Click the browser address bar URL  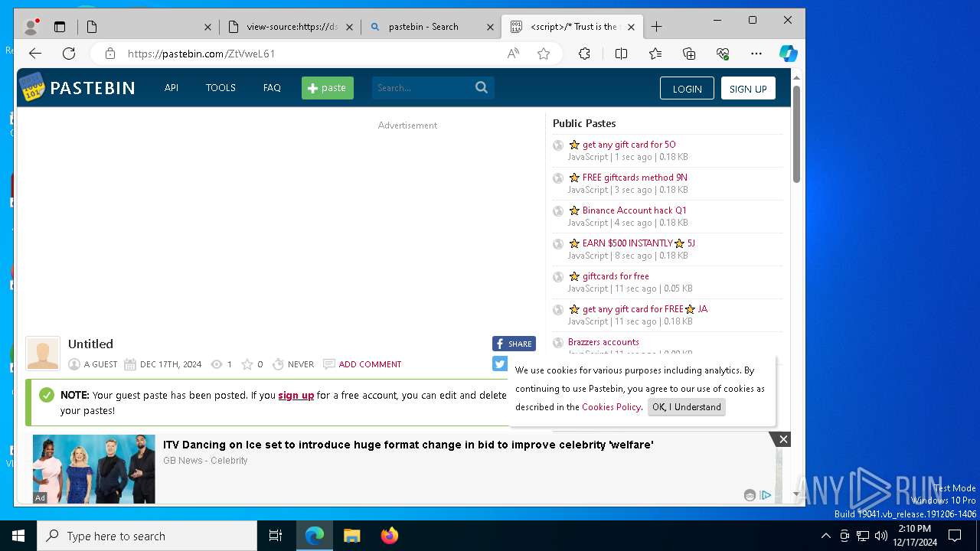(201, 54)
